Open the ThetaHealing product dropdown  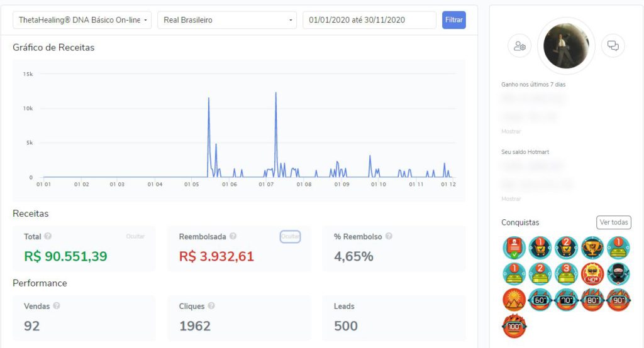coord(82,20)
